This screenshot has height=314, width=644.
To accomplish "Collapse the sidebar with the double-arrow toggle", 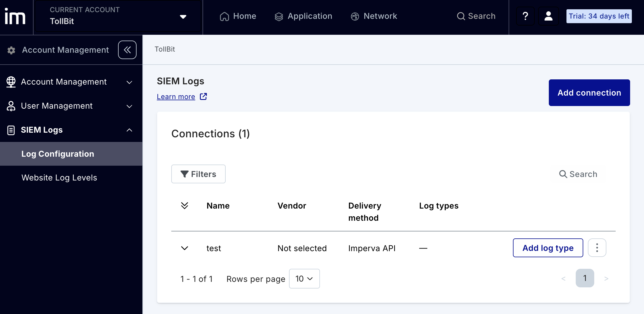I will tap(127, 50).
